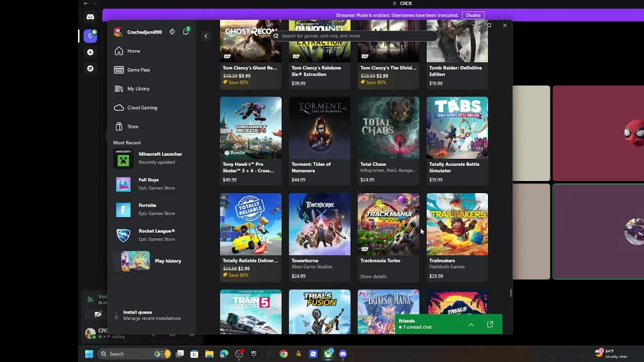Open Task View on the taskbar

pos(180,354)
